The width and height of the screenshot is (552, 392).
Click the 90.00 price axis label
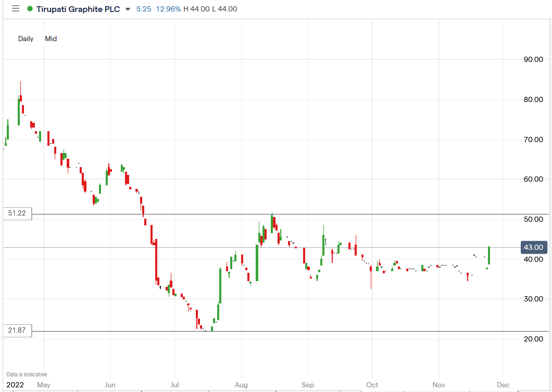tap(533, 59)
